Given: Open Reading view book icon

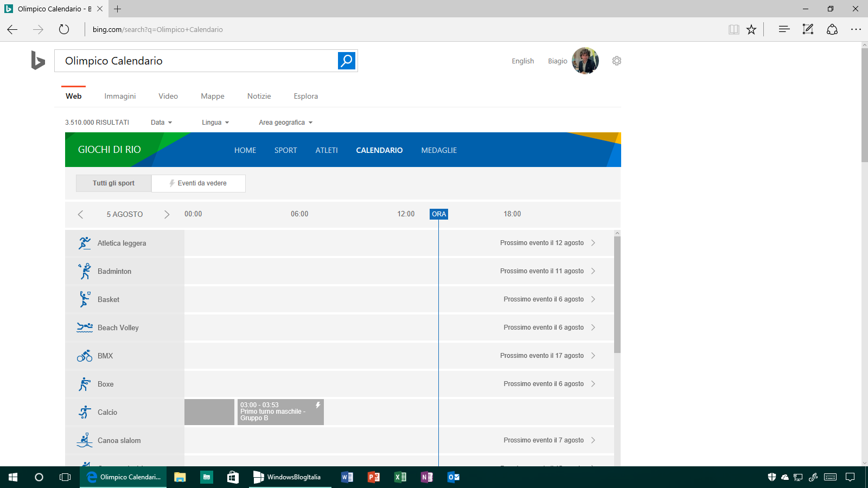Looking at the screenshot, I should pyautogui.click(x=734, y=29).
